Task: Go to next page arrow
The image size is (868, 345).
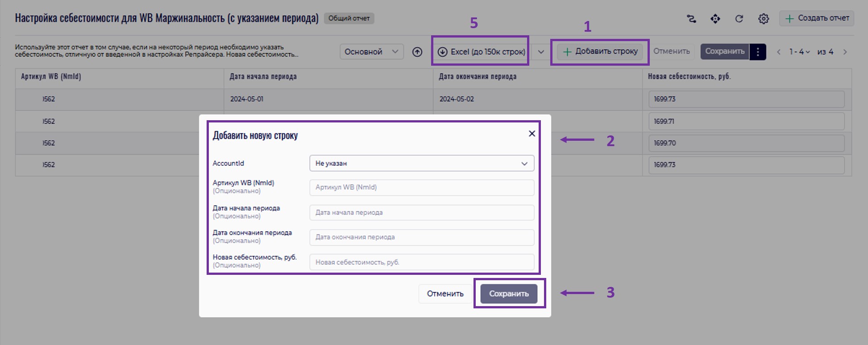Action: click(x=845, y=52)
